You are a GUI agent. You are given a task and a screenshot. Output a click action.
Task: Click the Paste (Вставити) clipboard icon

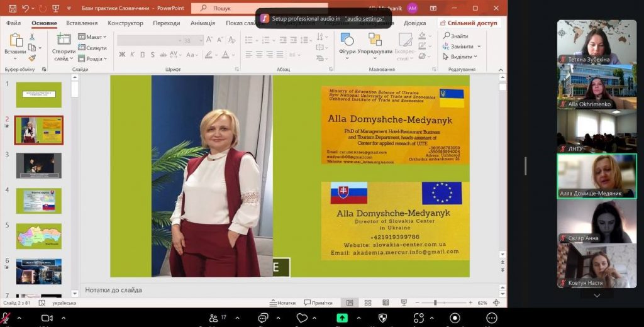[15, 41]
